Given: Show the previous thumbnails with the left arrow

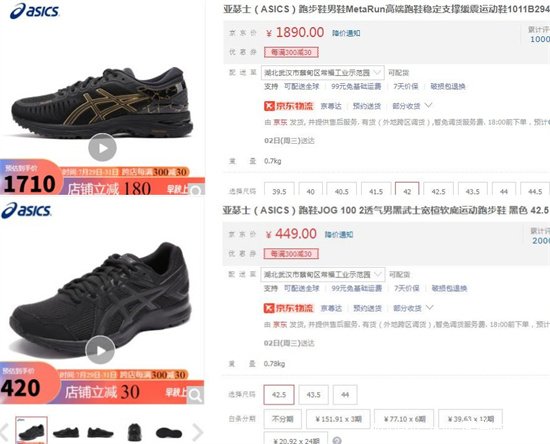Looking at the screenshot, I should click(x=4, y=431).
